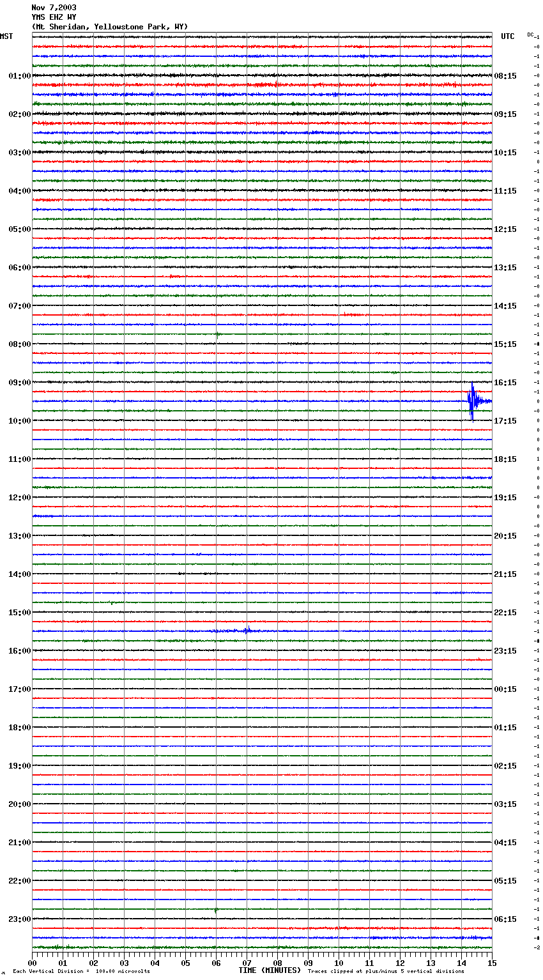Click the MST column header
The height and width of the screenshot is (980, 543).
pos(6,36)
